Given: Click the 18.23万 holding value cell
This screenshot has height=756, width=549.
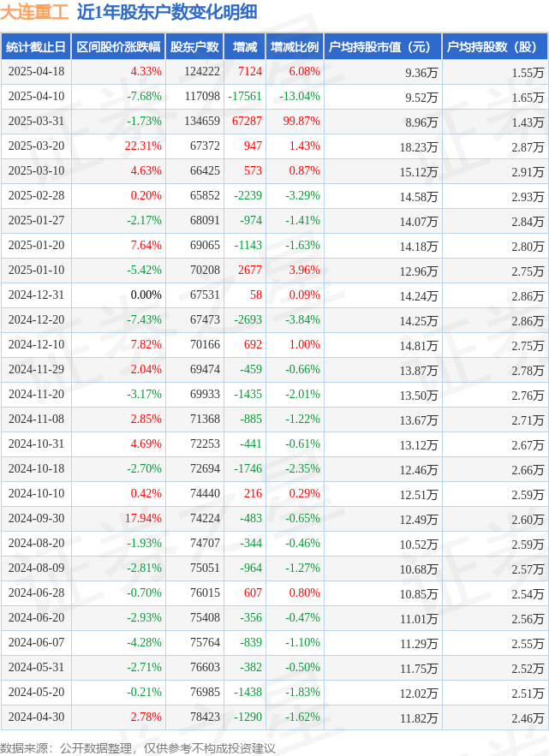Looking at the screenshot, I should click(418, 146).
